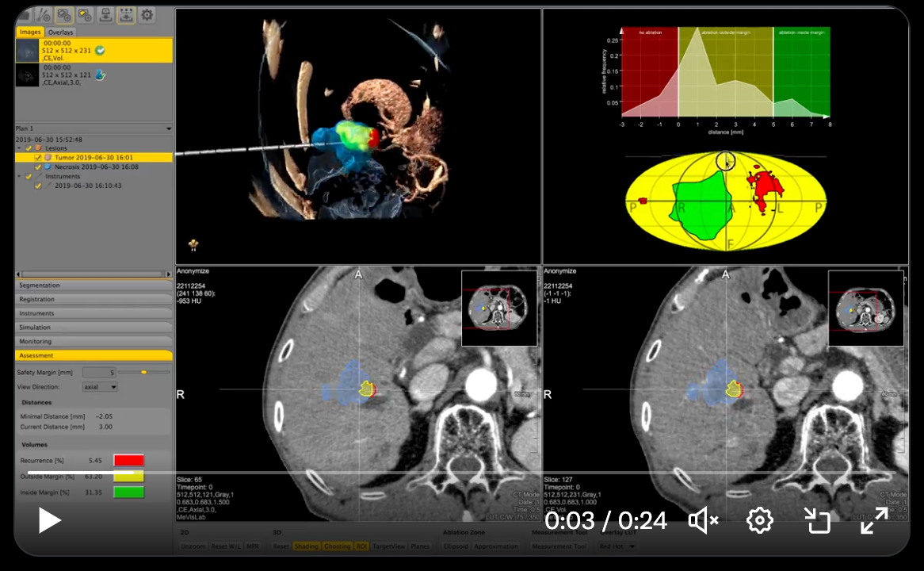Click the Ellipsoid button under Ablation Zone
The image size is (924, 571).
coord(455,546)
